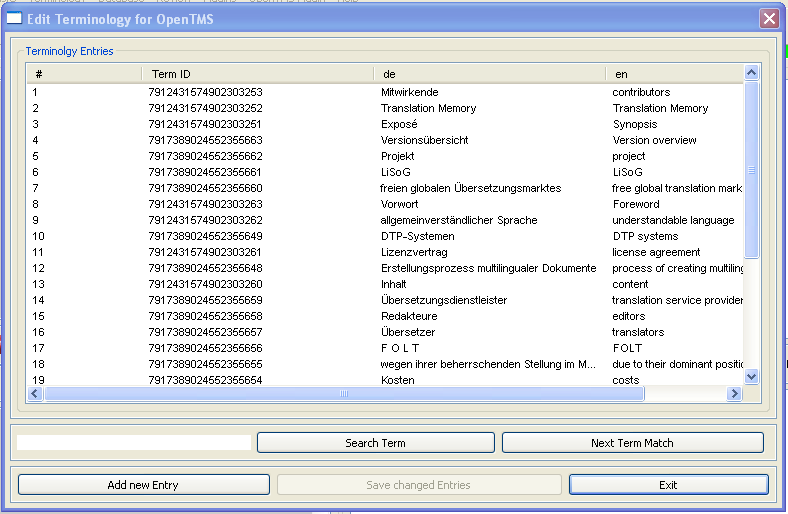Select the 'Foreword' English translation cell
This screenshot has width=788, height=514.
[636, 204]
